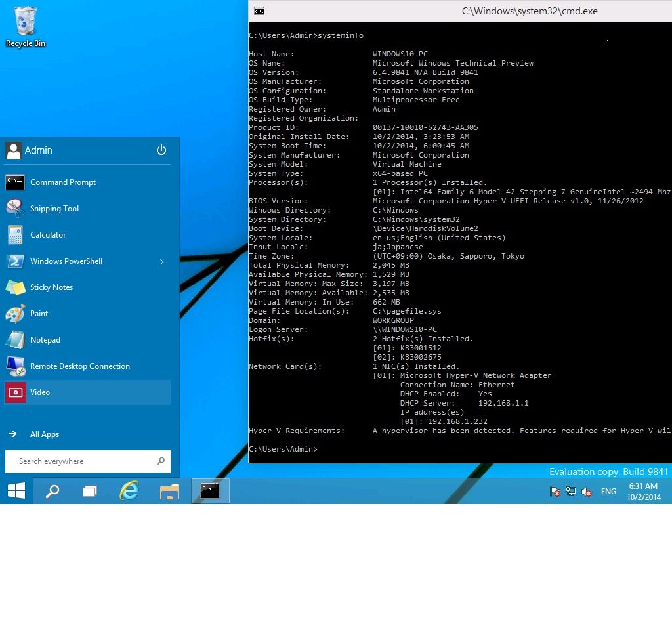This screenshot has width=672, height=630.
Task: Open the Video app entry
Action: click(87, 392)
